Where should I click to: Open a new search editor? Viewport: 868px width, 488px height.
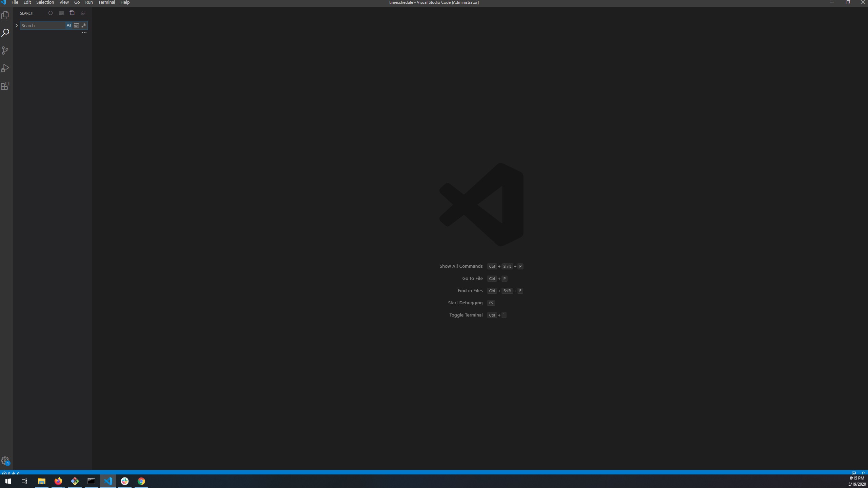pos(72,13)
